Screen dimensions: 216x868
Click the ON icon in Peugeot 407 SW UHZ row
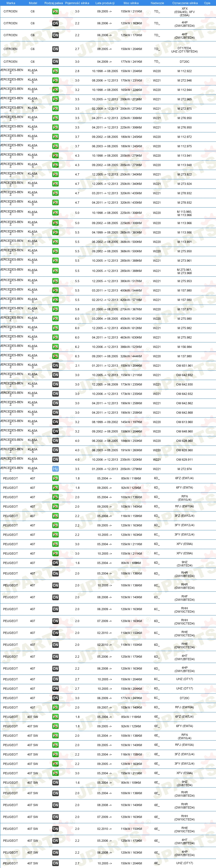tap(56, 863)
